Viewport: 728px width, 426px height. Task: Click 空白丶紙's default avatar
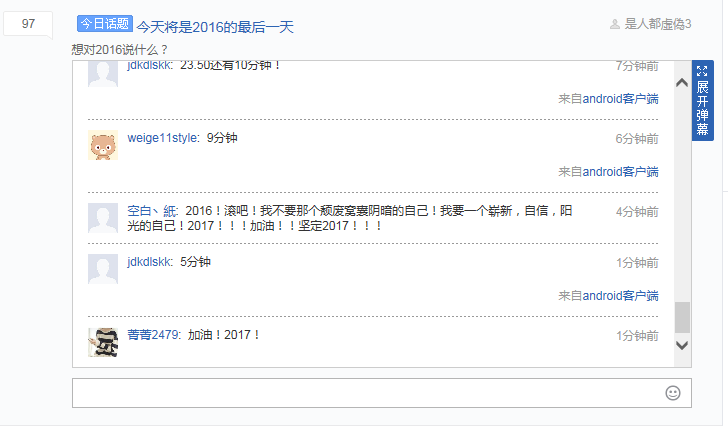pyautogui.click(x=103, y=218)
